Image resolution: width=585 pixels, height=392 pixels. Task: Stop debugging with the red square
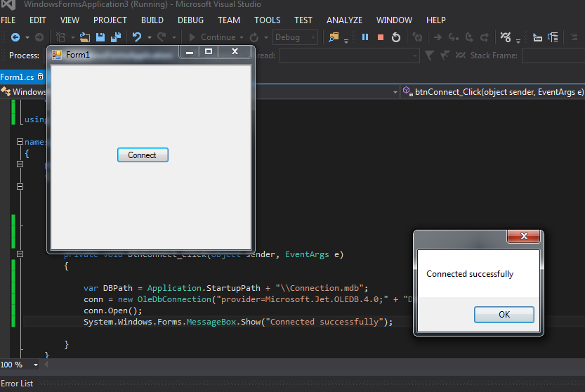[381, 37]
